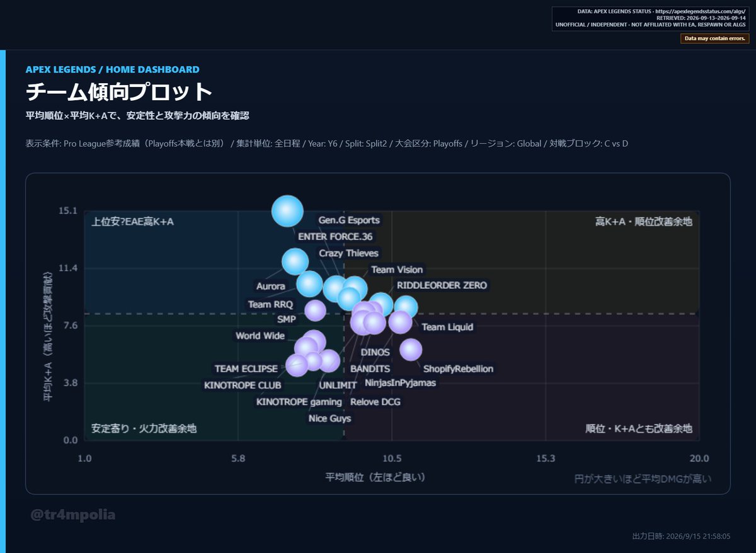The height and width of the screenshot is (553, 756).
Task: Click the DINOS team label
Action: click(375, 353)
